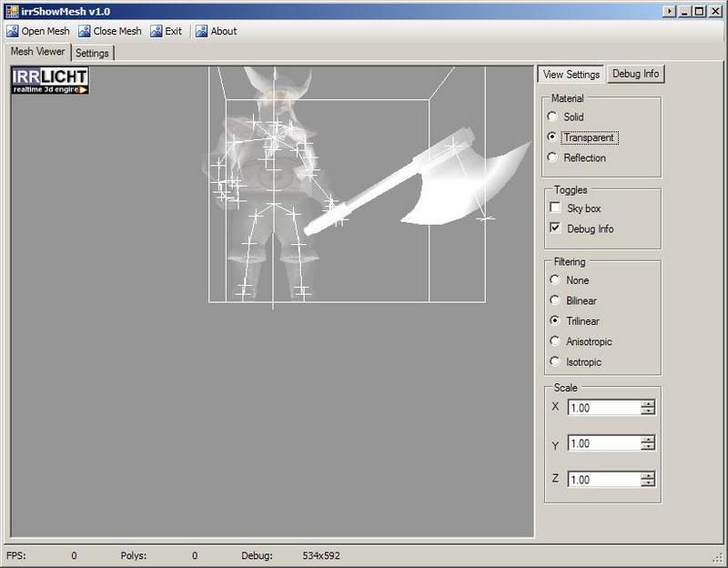Increase the X scale with up arrow
The image size is (728, 568).
(x=648, y=404)
